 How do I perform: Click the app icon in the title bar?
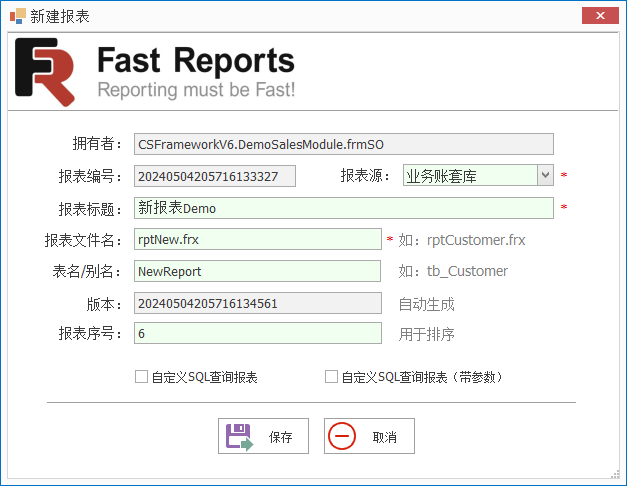(x=18, y=16)
